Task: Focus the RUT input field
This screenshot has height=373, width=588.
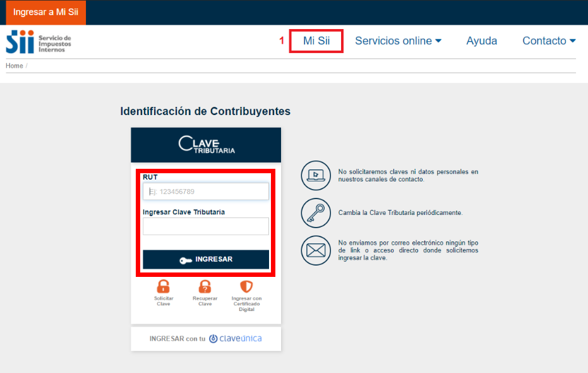Action: [x=206, y=192]
